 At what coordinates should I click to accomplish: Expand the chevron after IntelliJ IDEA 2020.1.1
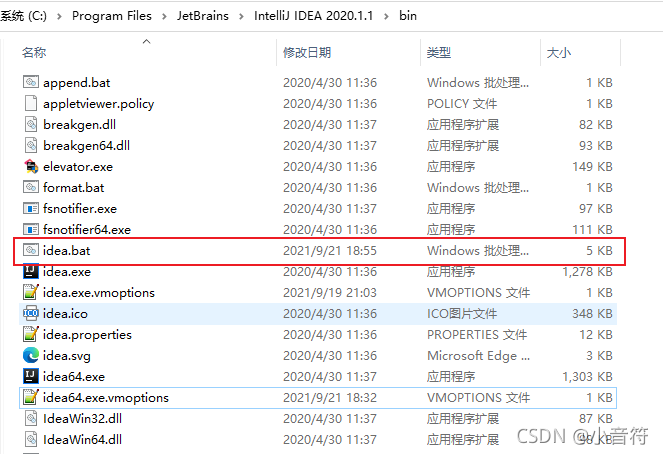pyautogui.click(x=386, y=16)
